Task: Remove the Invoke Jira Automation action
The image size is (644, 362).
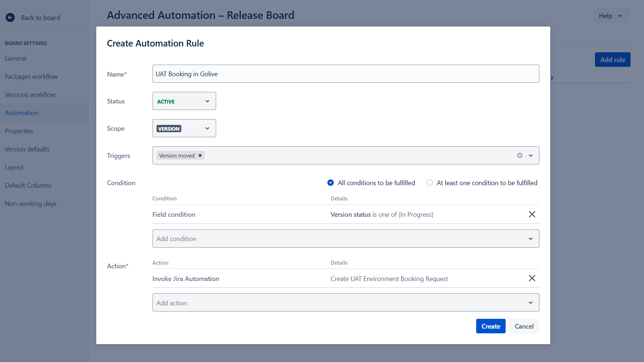Action: pyautogui.click(x=532, y=278)
